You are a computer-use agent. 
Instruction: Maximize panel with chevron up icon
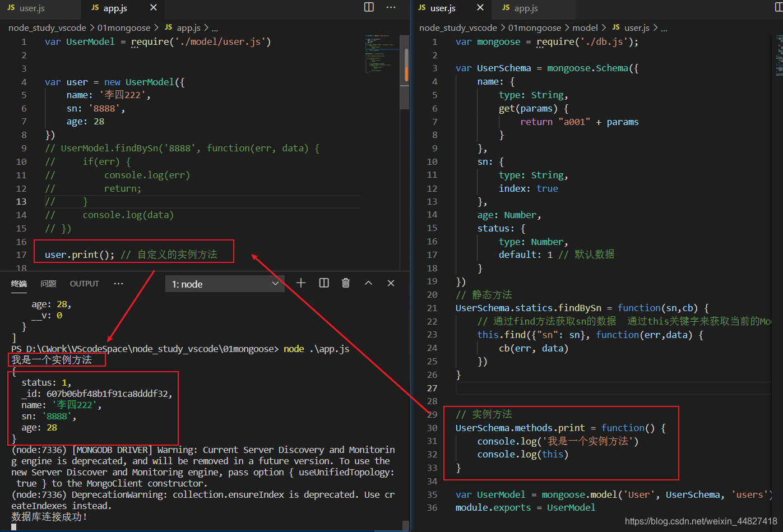pyautogui.click(x=368, y=283)
